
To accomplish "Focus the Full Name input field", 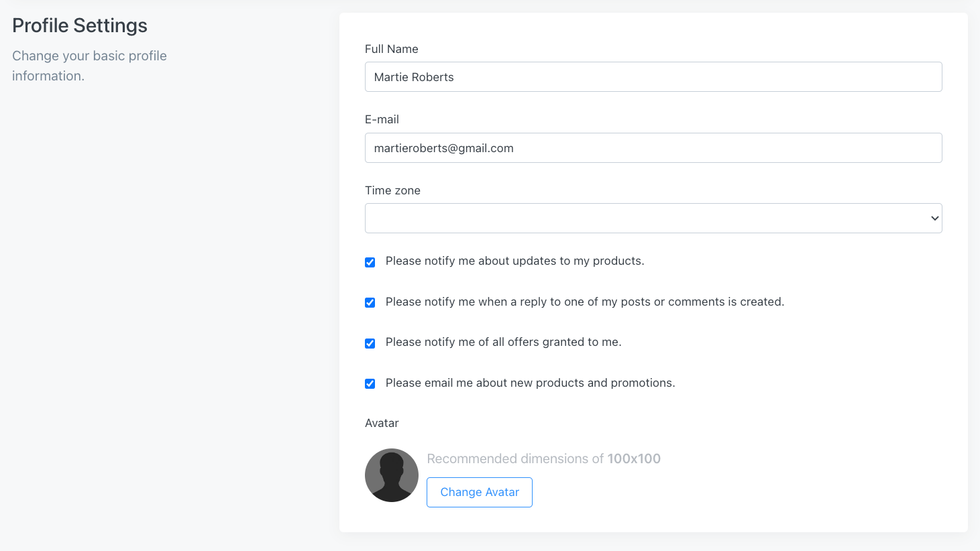I will (x=653, y=77).
